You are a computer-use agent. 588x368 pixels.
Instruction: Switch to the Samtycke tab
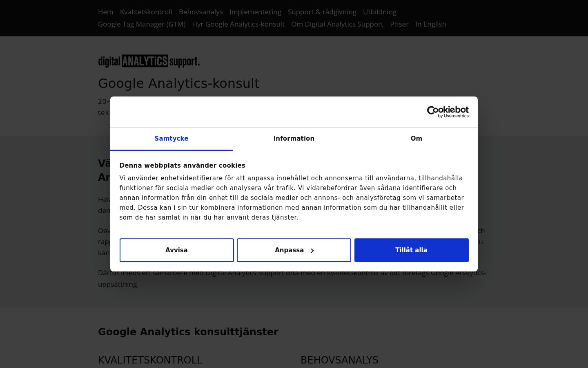point(171,139)
